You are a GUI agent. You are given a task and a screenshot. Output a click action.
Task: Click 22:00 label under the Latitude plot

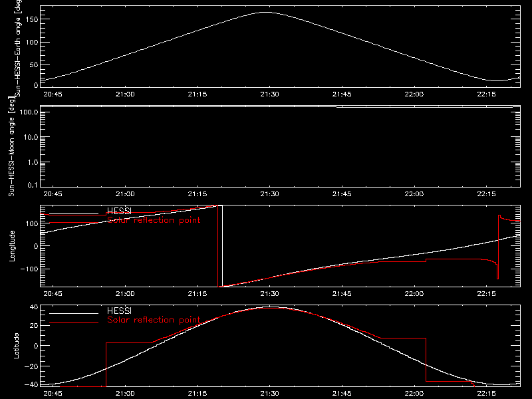(x=414, y=394)
